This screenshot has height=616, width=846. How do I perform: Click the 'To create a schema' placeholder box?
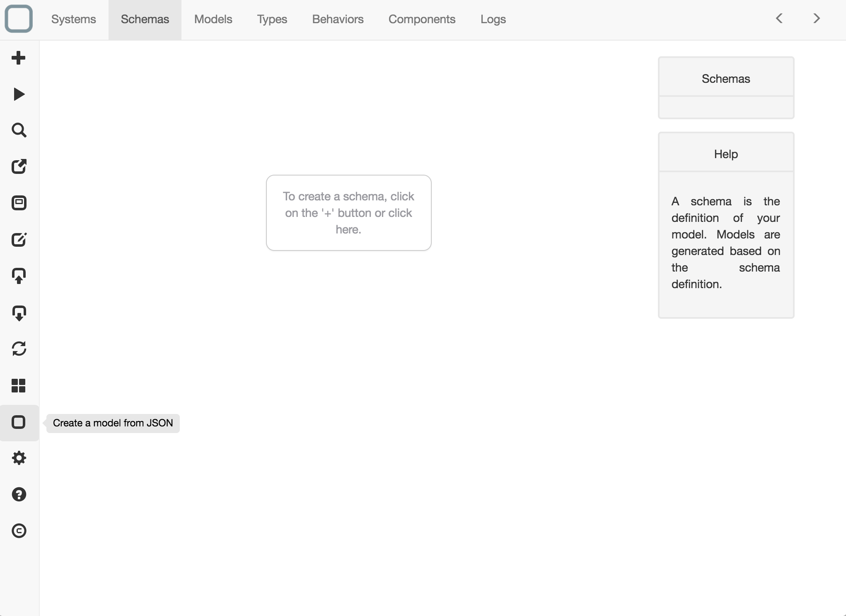(x=348, y=213)
